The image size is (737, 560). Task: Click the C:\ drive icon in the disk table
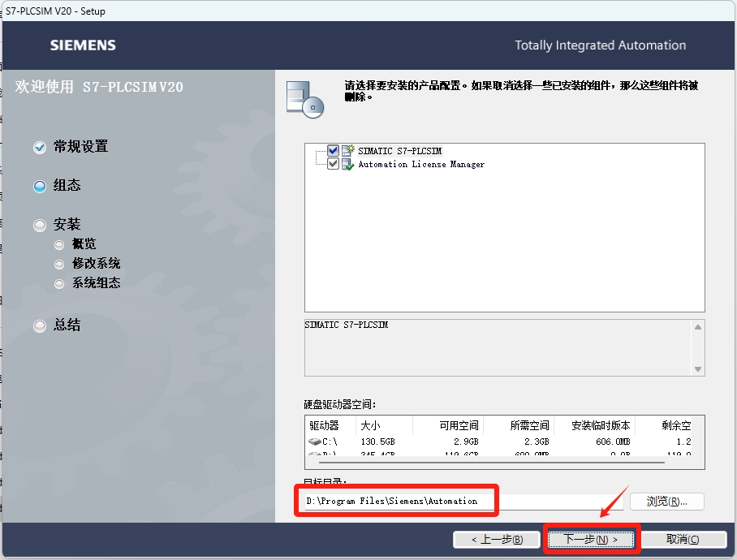314,441
